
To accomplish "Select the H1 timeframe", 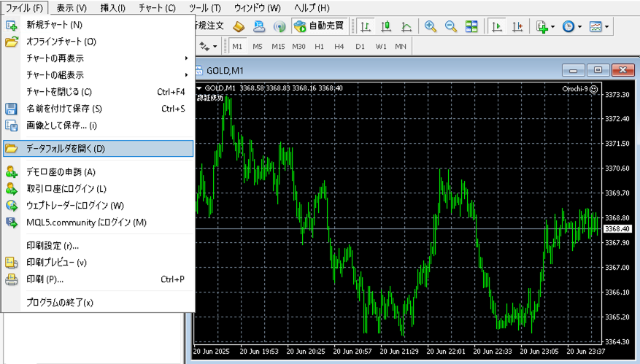I will (319, 47).
